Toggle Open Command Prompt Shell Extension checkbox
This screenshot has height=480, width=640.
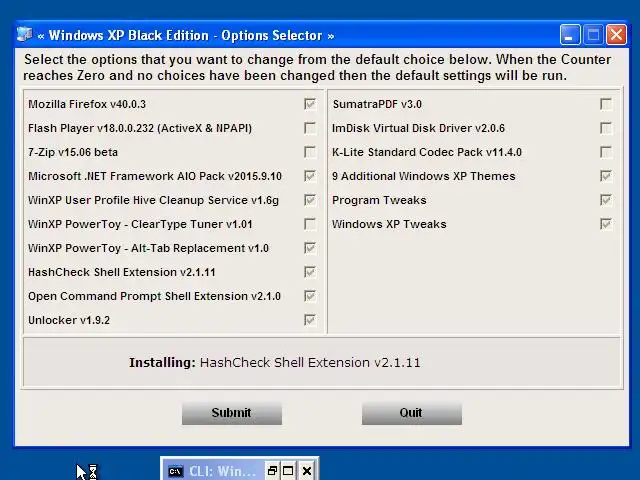pyautogui.click(x=310, y=296)
